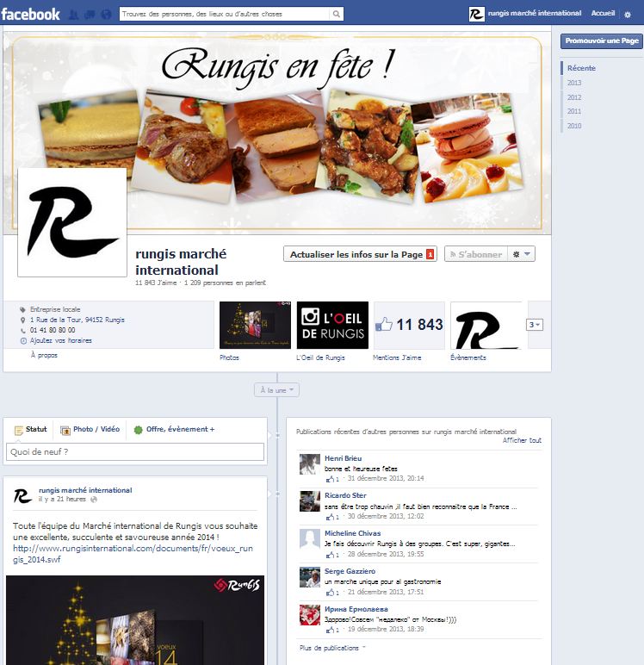This screenshot has width=644, height=665.
Task: Click the post's public globe icon
Action: pos(94,500)
